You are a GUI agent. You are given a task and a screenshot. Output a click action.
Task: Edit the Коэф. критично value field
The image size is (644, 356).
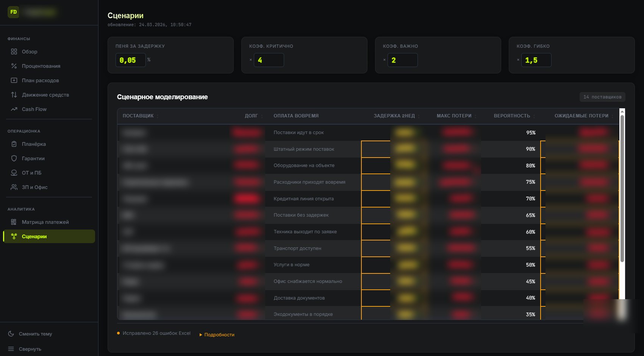269,60
